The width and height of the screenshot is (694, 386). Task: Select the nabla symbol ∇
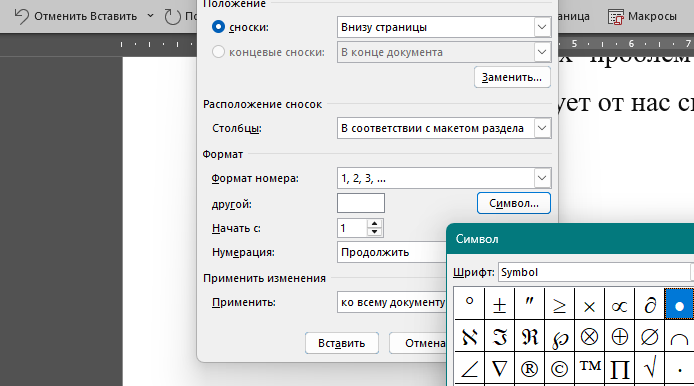click(x=499, y=368)
